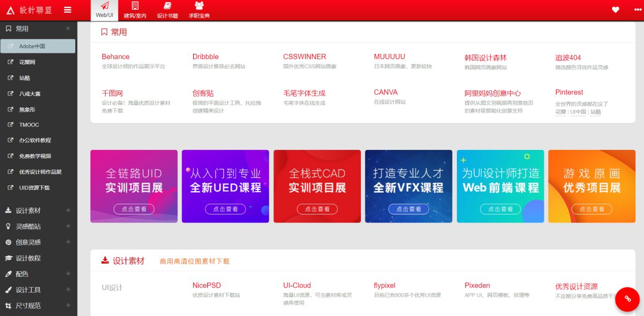Click the floating red circle button bottom right
644x316 pixels.
pos(627,299)
